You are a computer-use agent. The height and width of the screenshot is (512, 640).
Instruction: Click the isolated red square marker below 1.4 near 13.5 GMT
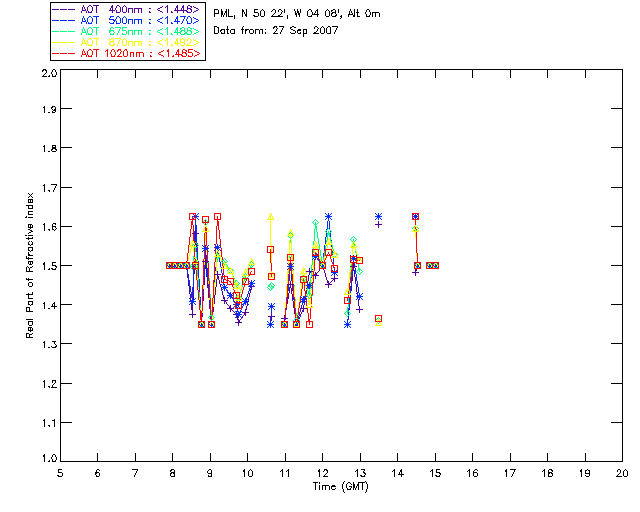378,318
